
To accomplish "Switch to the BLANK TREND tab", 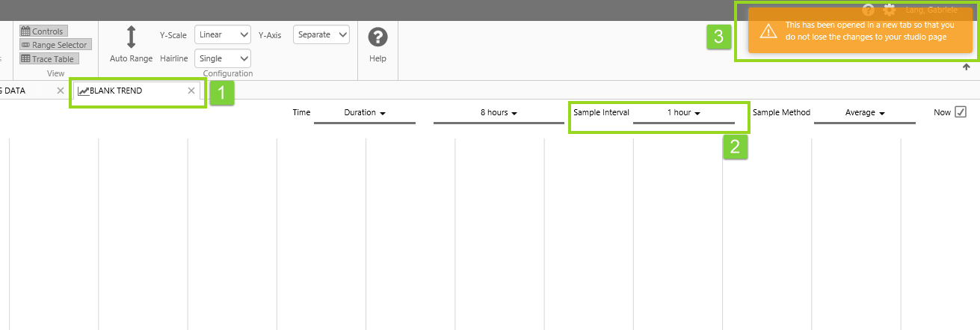I will click(x=127, y=91).
